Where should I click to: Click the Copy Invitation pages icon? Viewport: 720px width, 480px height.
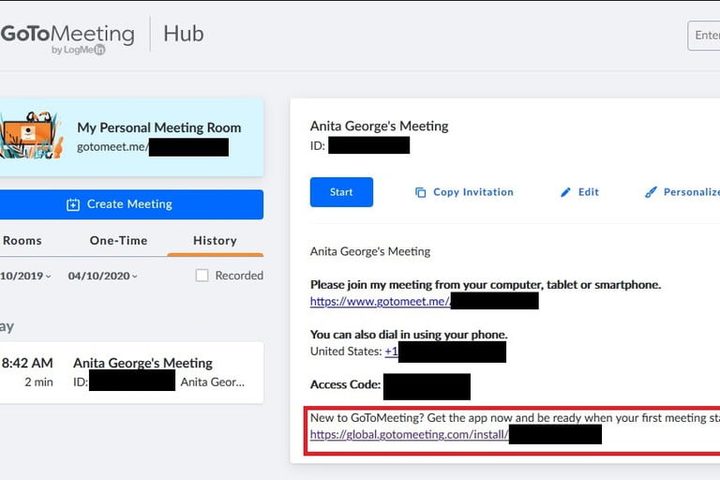coord(420,192)
